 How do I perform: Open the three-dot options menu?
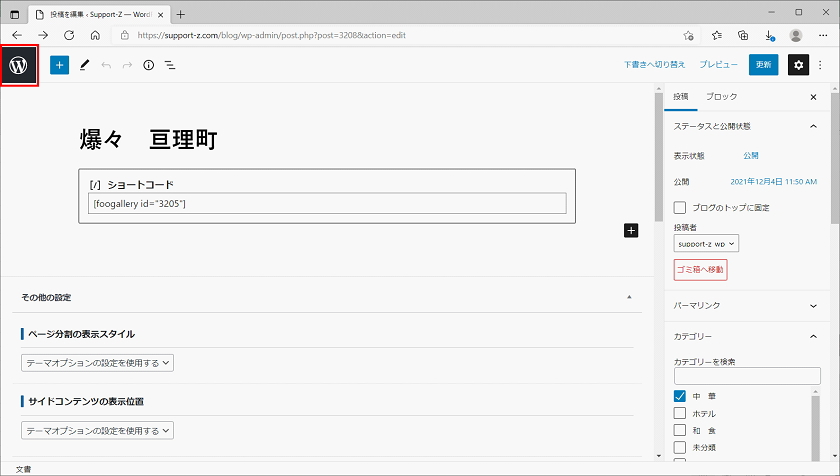[821, 65]
